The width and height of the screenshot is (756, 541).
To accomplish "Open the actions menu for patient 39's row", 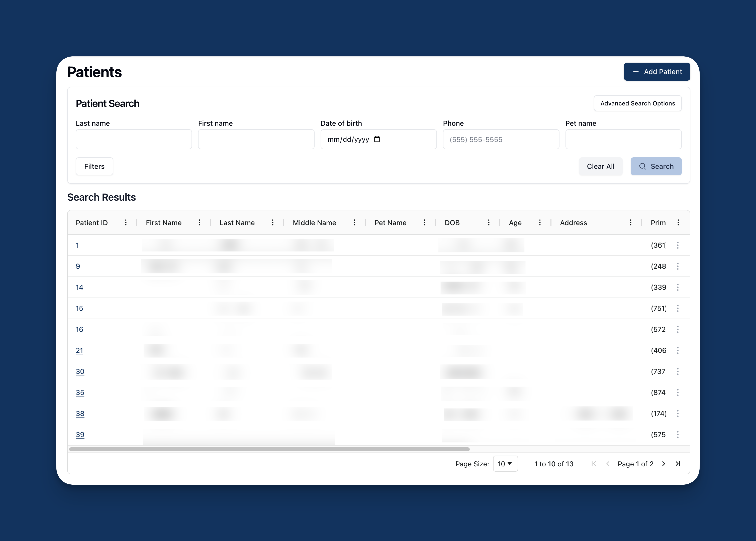I will 678,435.
